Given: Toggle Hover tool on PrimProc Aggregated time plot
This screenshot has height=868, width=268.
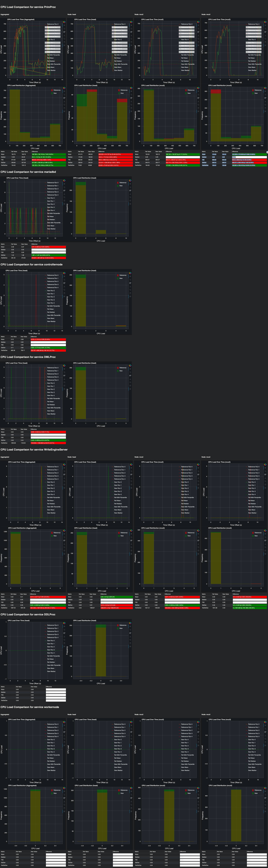Looking at the screenshot, I should (x=64, y=46).
